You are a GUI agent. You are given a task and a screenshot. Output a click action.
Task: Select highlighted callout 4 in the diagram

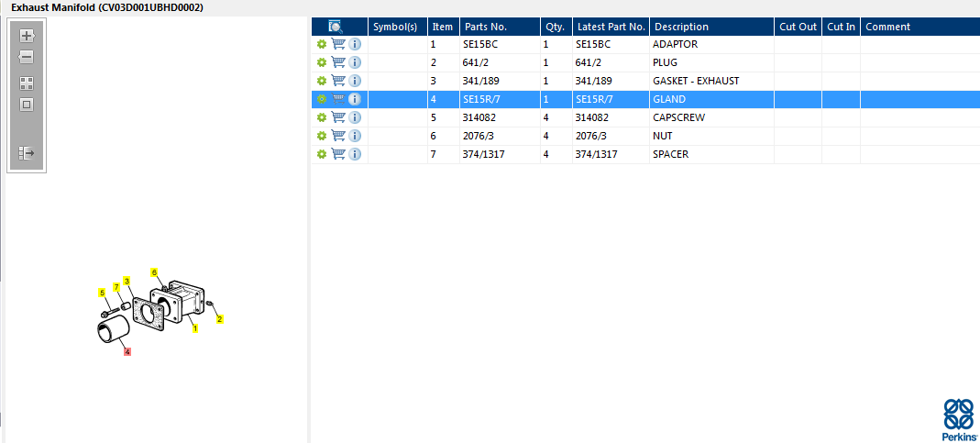(x=127, y=351)
